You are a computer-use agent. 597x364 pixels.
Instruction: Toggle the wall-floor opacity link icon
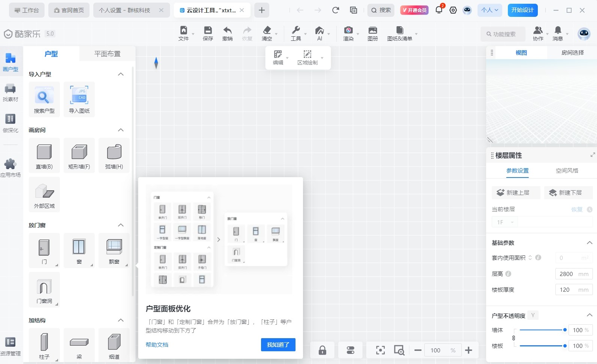tap(513, 338)
